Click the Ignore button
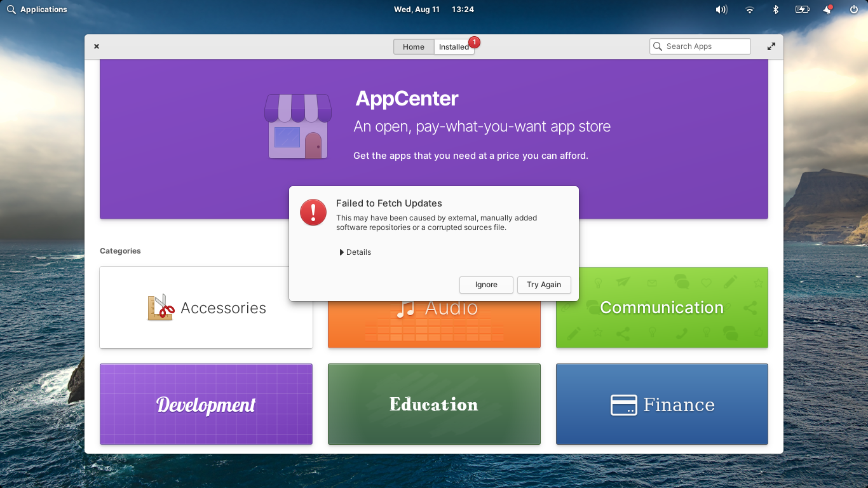 tap(486, 285)
